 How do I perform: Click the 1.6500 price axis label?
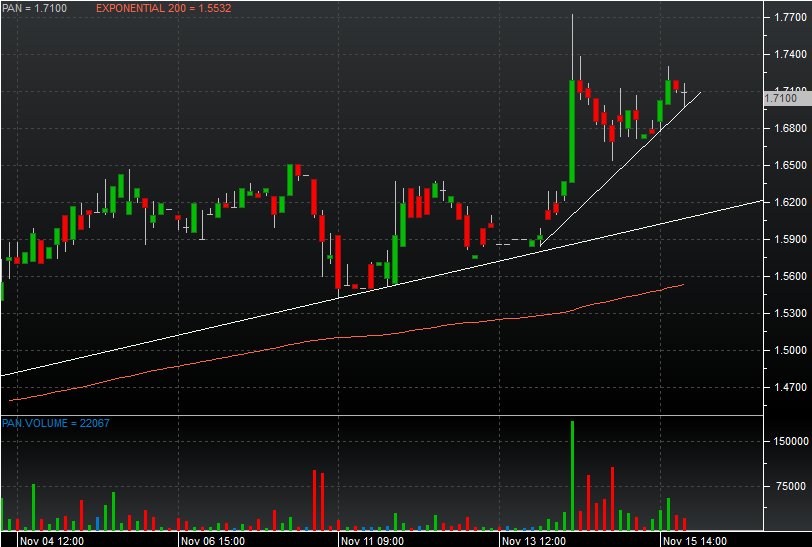790,165
